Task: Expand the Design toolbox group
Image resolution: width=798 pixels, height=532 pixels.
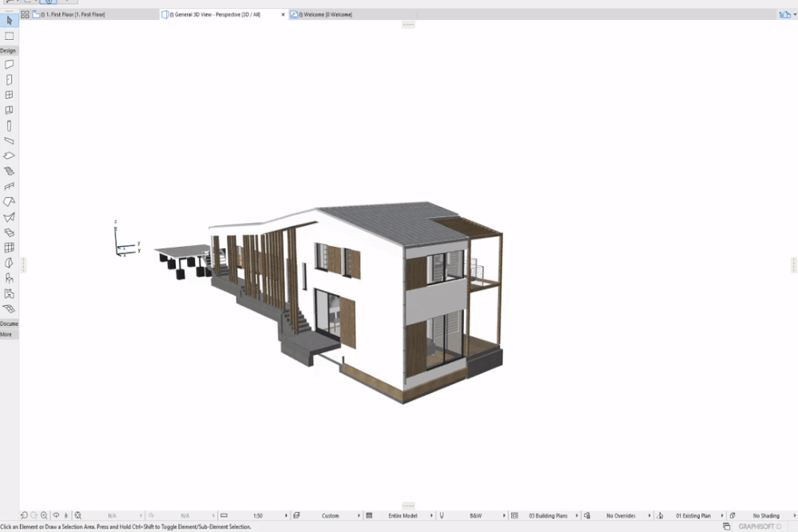Action: click(x=9, y=50)
